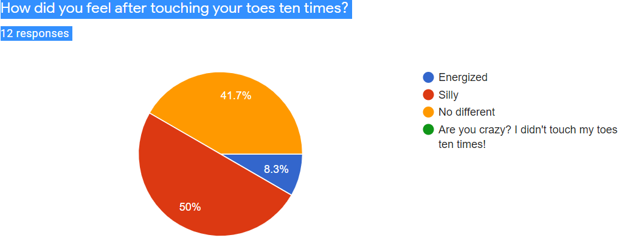Viewport: 644px width, 246px height.
Task: Click the 41.7% label on the pie
Action: coord(235,96)
